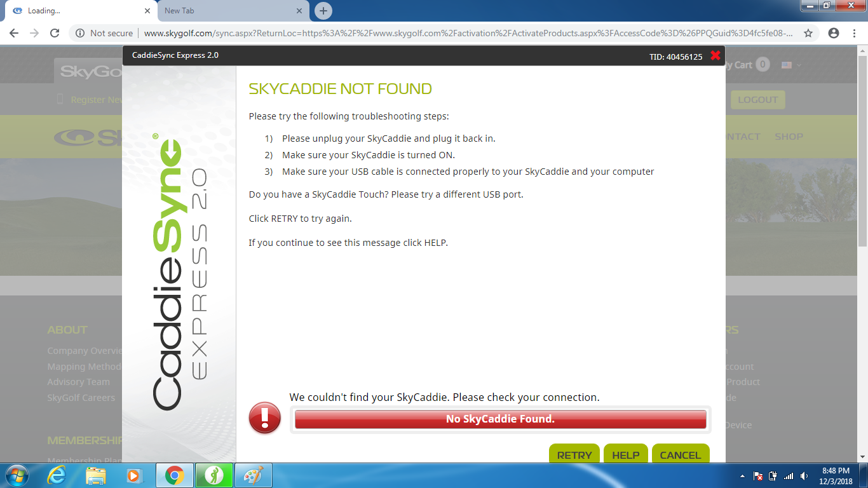This screenshot has height=488, width=868.
Task: Click the 'SKYCADDIE NOT FOUND' heading
Action: coord(340,89)
